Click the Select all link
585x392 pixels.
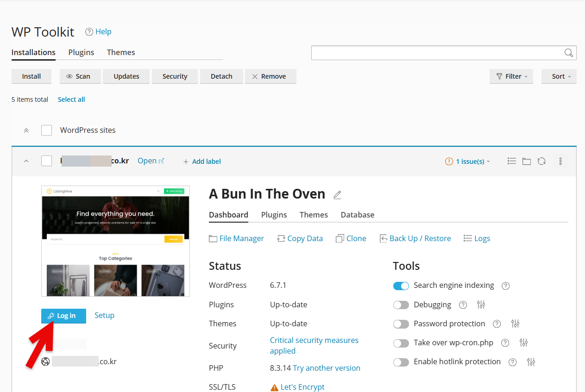(71, 100)
